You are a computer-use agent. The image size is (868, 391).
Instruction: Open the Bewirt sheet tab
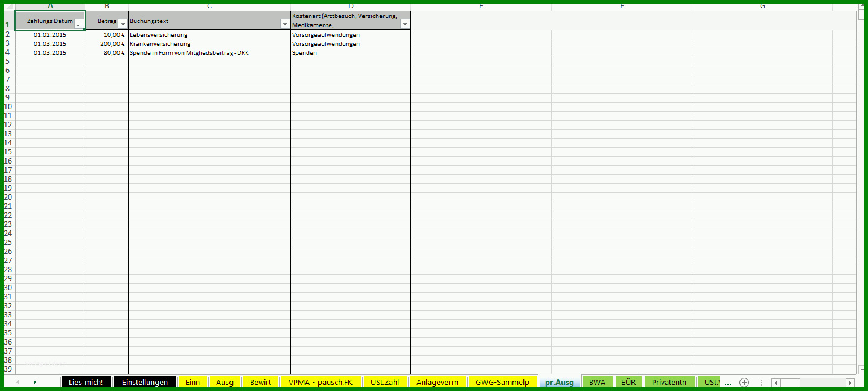pyautogui.click(x=260, y=382)
